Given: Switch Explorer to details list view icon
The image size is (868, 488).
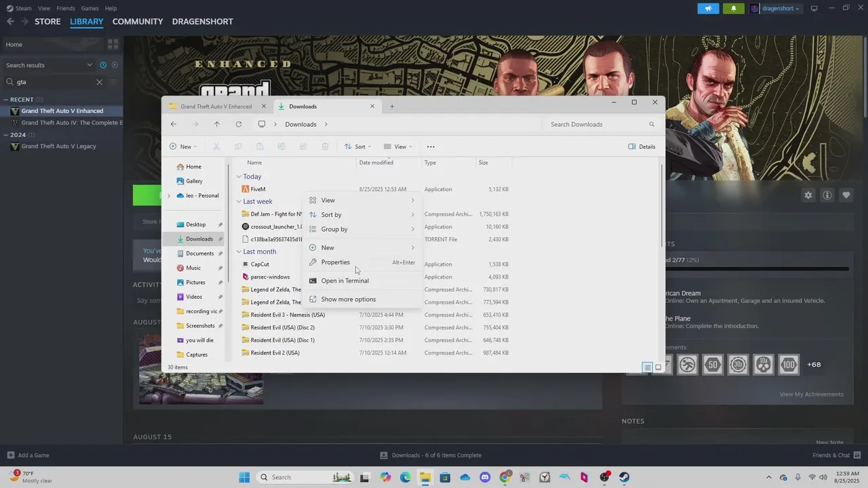Looking at the screenshot, I should pyautogui.click(x=648, y=367).
